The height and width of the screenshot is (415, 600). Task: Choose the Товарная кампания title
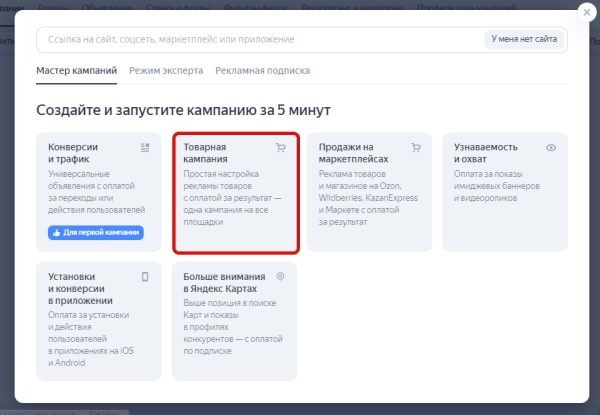pyautogui.click(x=206, y=153)
